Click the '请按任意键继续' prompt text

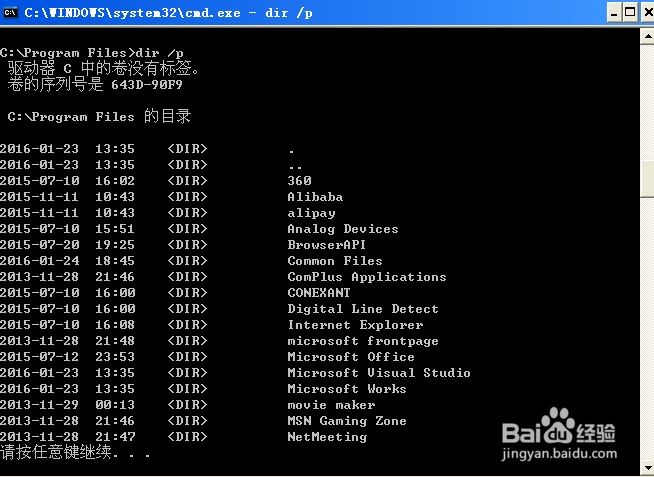(55, 452)
